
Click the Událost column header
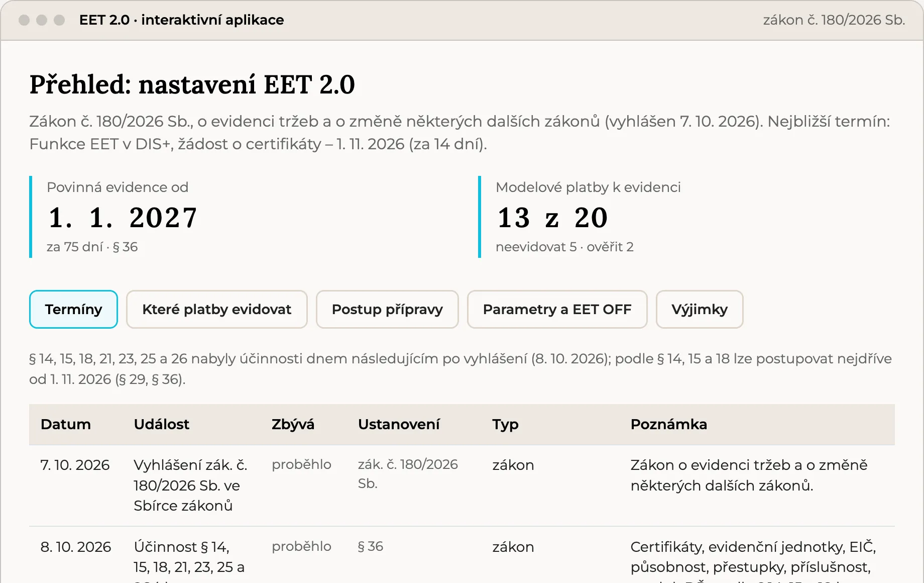tap(162, 424)
